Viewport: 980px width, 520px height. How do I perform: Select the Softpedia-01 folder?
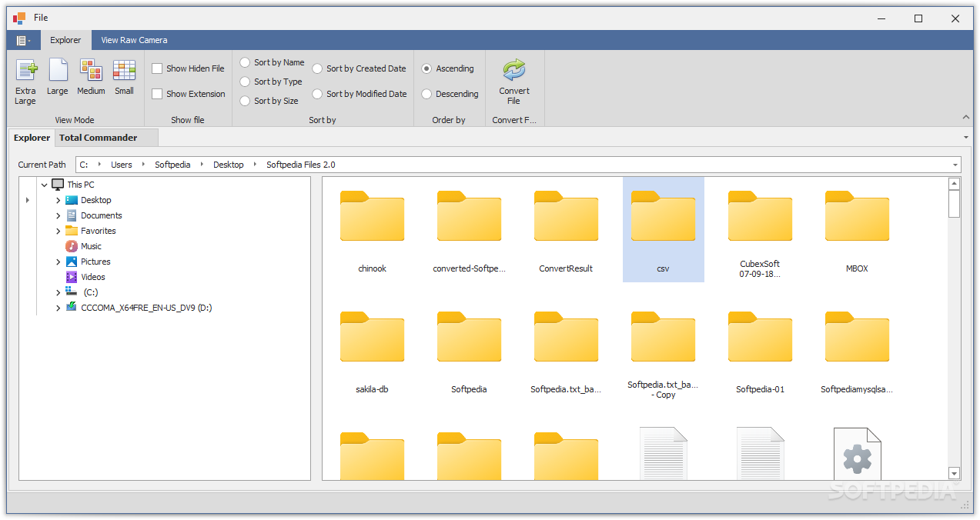click(760, 352)
